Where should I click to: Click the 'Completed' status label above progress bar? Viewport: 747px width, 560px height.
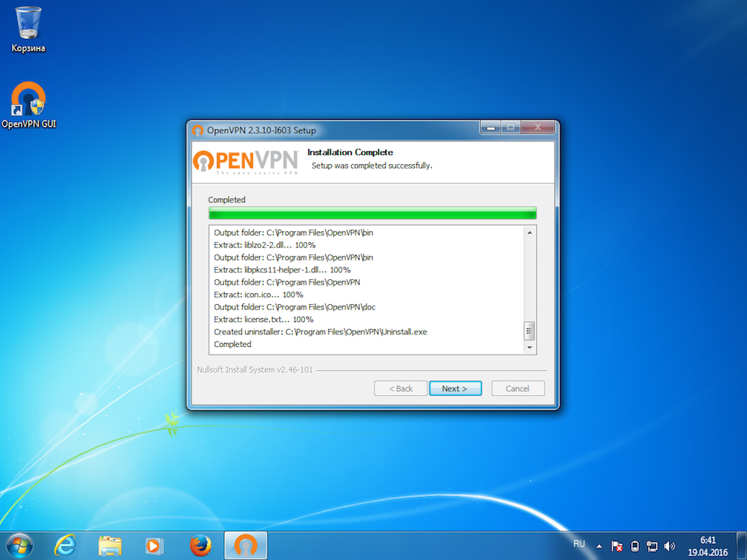(226, 200)
